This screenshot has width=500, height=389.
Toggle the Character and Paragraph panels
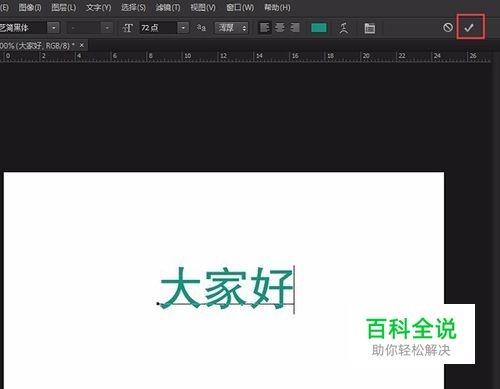[x=369, y=28]
